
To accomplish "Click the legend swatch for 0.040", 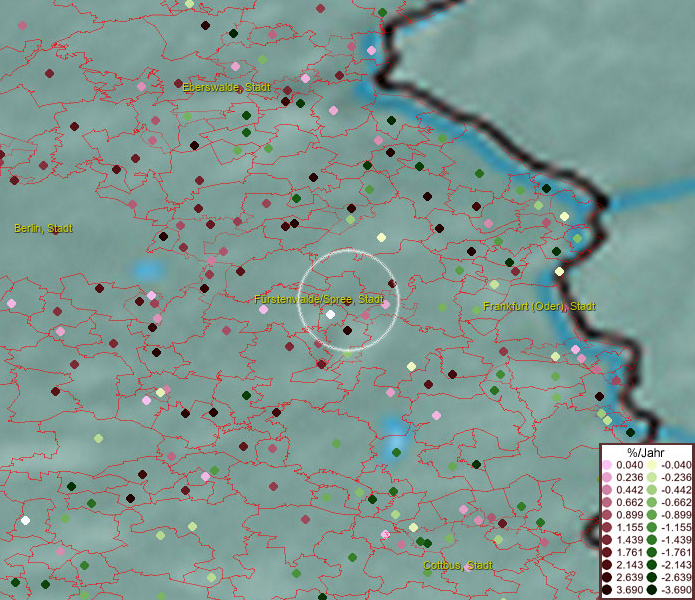I will click(607, 465).
